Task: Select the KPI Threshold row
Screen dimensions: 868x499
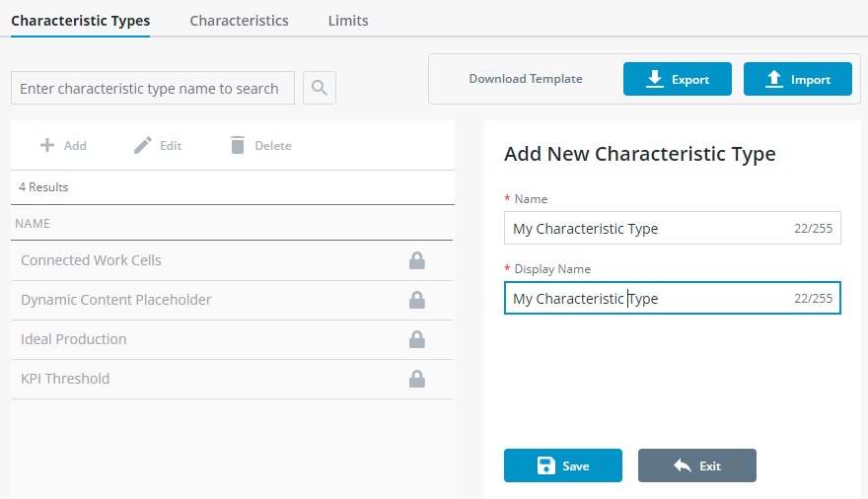Action: 232,379
